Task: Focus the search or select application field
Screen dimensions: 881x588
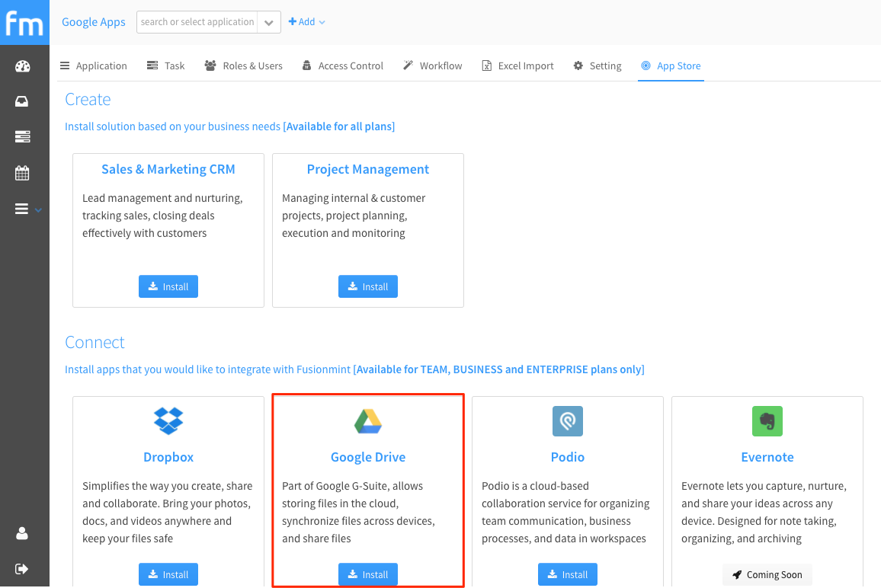Action: click(197, 22)
